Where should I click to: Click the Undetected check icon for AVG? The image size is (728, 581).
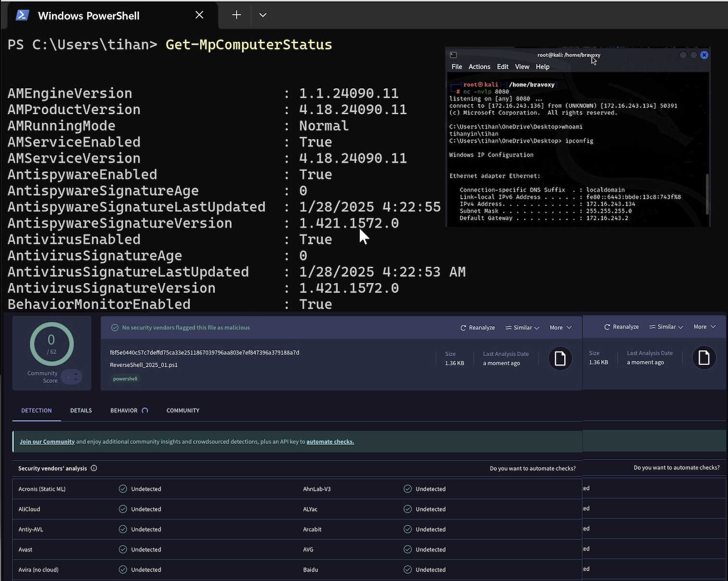click(x=407, y=549)
